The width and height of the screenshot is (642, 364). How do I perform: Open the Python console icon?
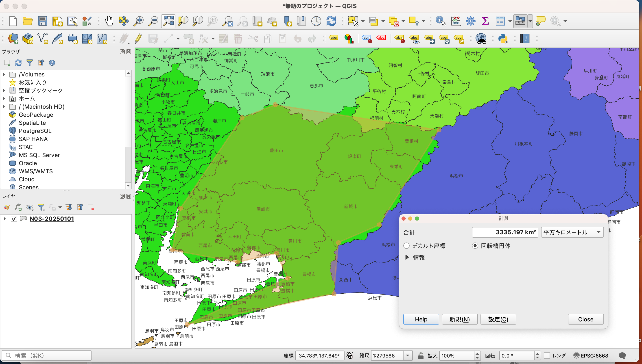pos(503,39)
